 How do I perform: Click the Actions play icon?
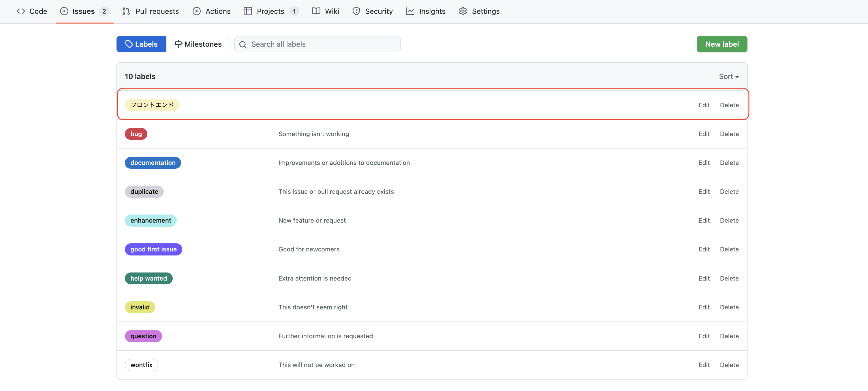(x=196, y=11)
